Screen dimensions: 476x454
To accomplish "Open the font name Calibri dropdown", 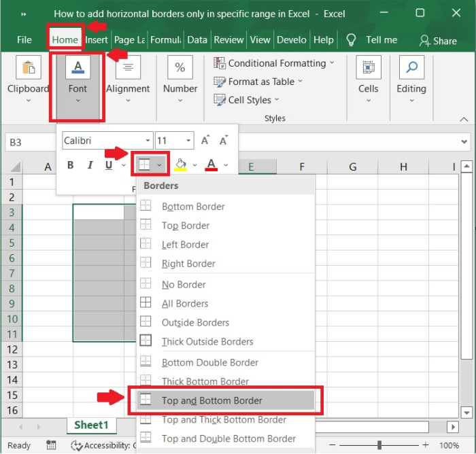I will pyautogui.click(x=148, y=141).
